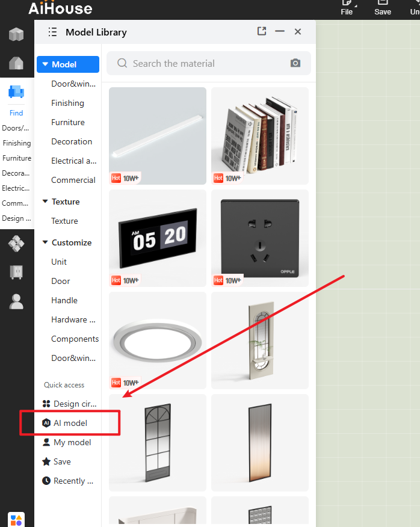Open the pop-out window icon in Model Library

pyautogui.click(x=262, y=31)
